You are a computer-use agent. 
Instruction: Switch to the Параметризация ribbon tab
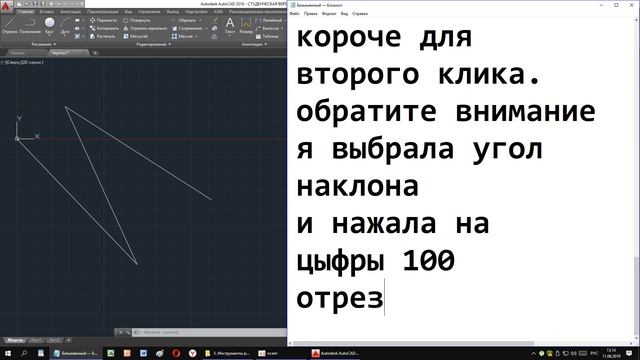tap(103, 12)
